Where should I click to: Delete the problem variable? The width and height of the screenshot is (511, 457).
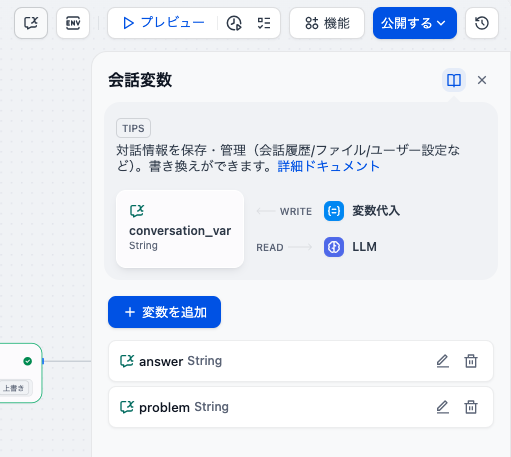(471, 407)
